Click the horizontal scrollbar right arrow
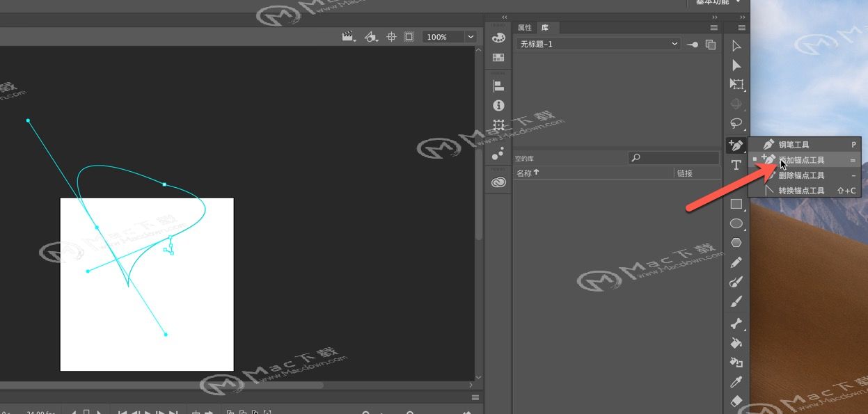 pos(471,385)
